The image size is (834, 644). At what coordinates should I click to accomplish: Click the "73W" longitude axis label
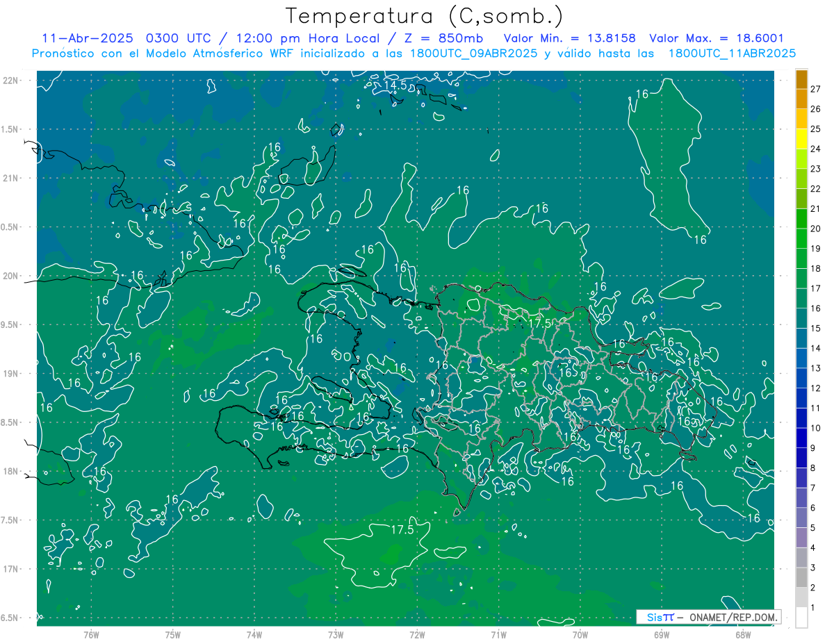[x=336, y=634]
